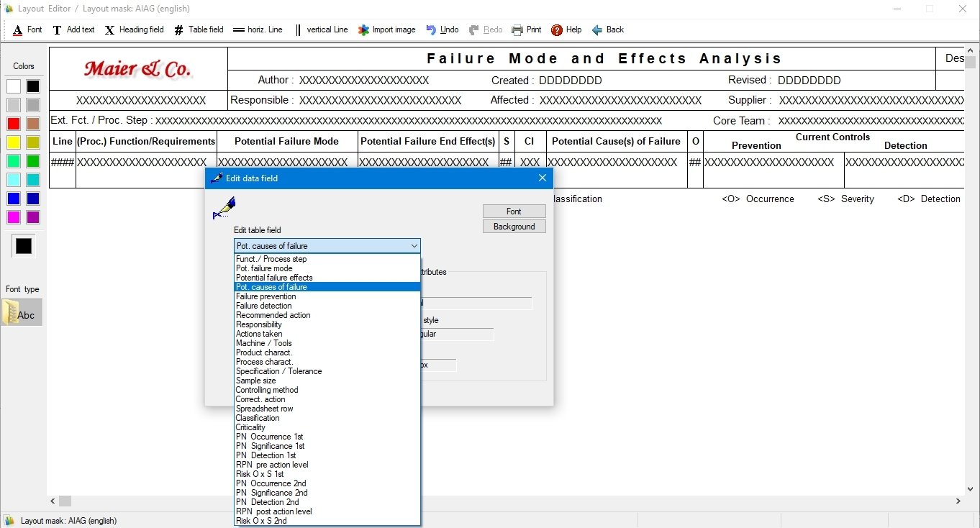Pick Spreadsheet row option

327,409
